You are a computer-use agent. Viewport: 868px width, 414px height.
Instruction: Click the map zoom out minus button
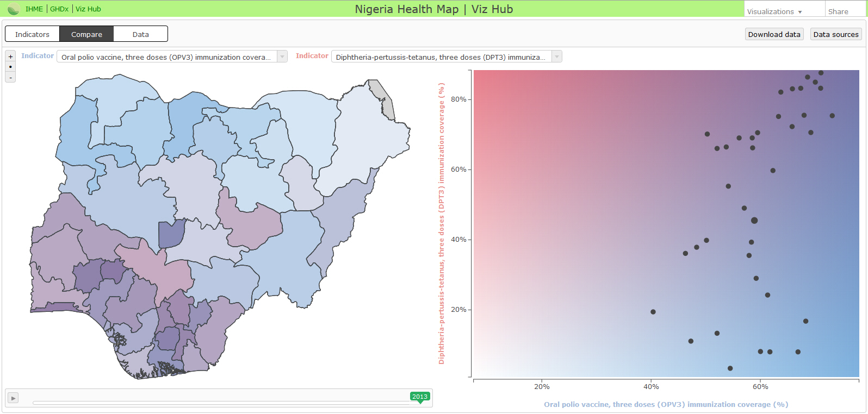coord(10,77)
